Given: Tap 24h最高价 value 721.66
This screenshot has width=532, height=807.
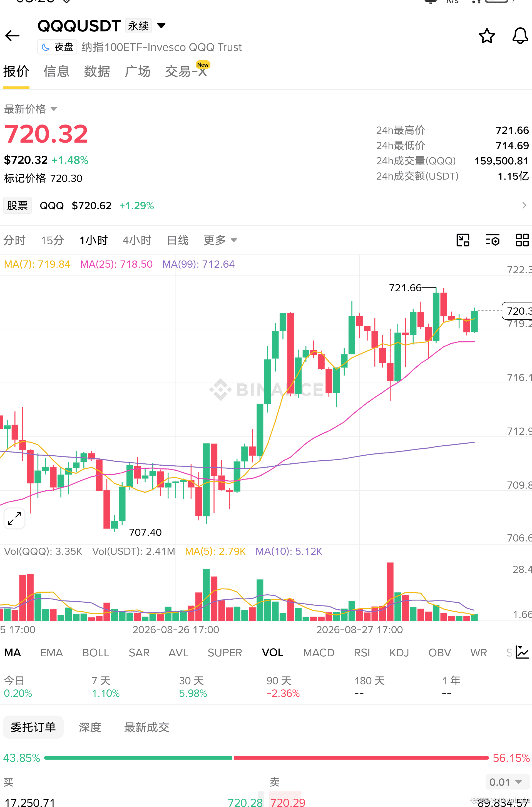Looking at the screenshot, I should point(512,130).
